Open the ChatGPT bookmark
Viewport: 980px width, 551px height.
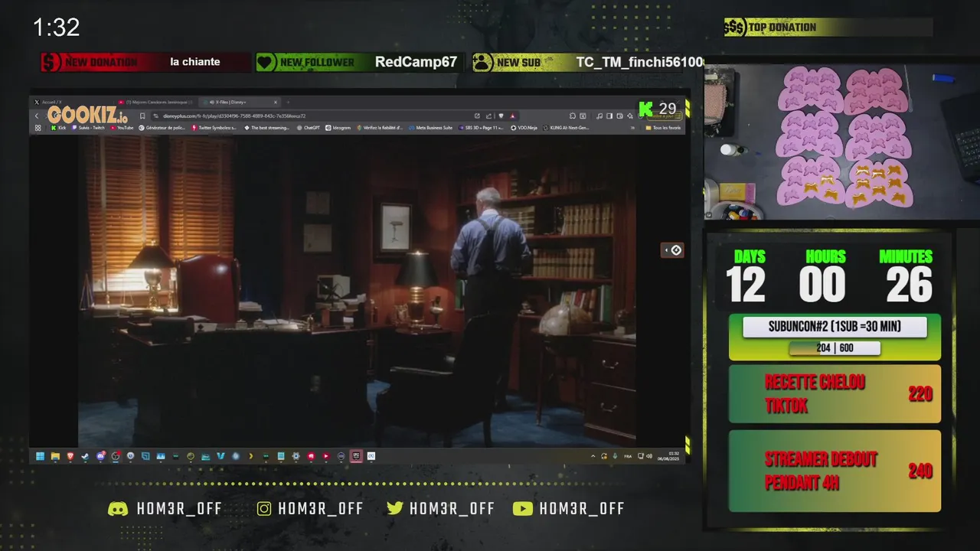(x=308, y=128)
